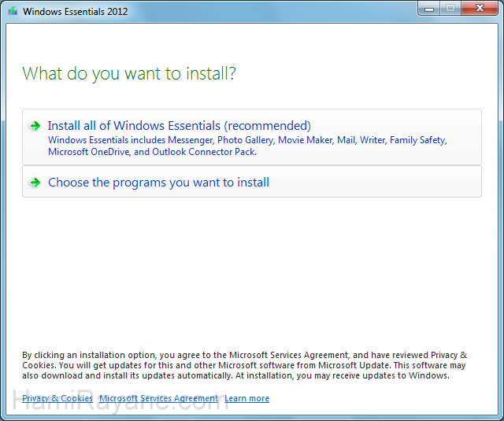Click the disabled maximize button
The image size is (504, 421).
pos(450,9)
